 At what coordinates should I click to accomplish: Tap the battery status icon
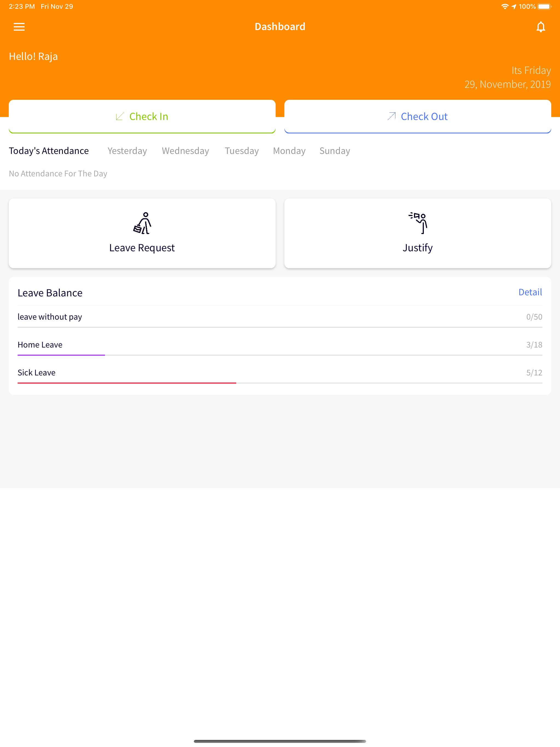544,6
